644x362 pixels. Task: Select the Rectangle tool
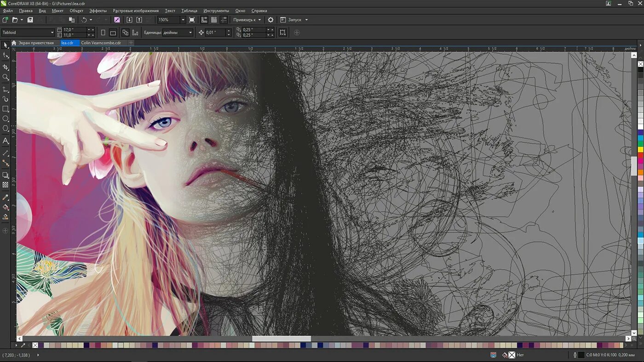[6, 109]
